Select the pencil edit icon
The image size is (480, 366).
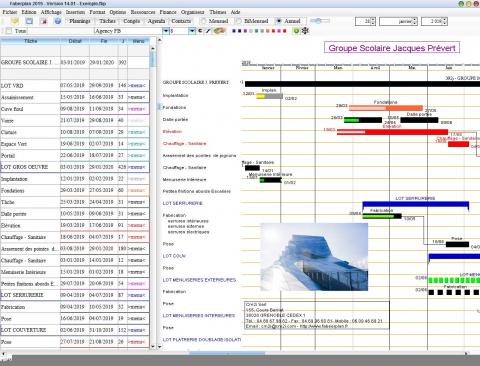[208, 31]
